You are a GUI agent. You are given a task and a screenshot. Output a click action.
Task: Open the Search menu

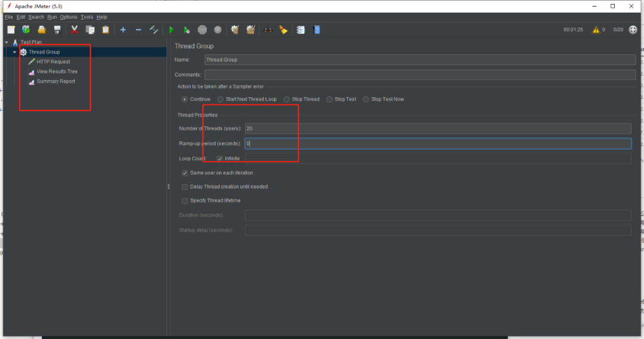(36, 17)
